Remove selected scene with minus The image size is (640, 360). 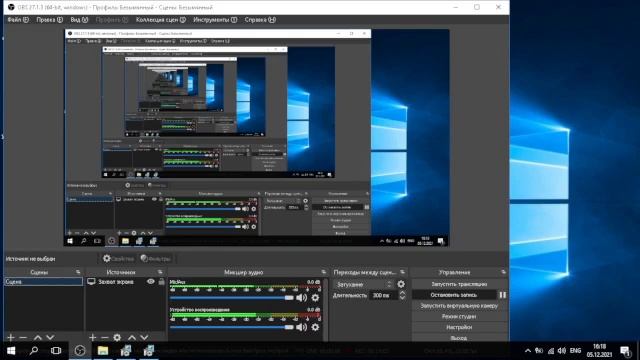(x=23, y=338)
